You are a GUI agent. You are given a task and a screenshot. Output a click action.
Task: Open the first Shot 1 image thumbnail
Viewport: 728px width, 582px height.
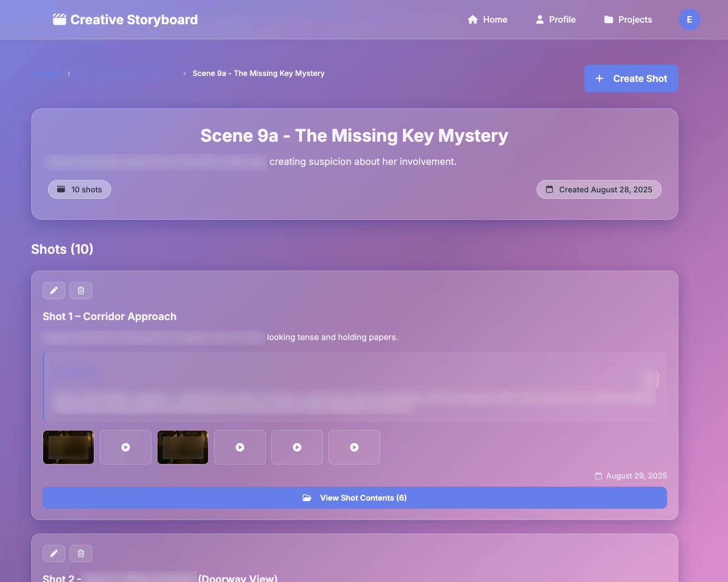[68, 447]
